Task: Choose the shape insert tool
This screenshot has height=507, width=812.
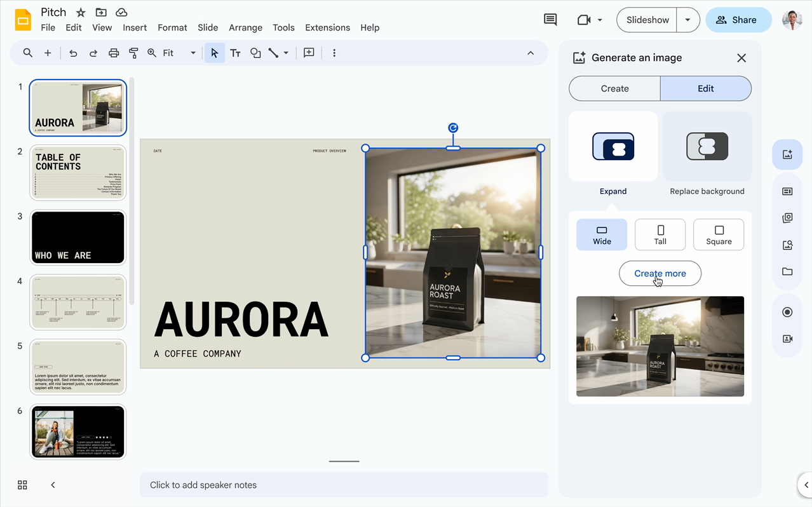Action: (x=255, y=53)
